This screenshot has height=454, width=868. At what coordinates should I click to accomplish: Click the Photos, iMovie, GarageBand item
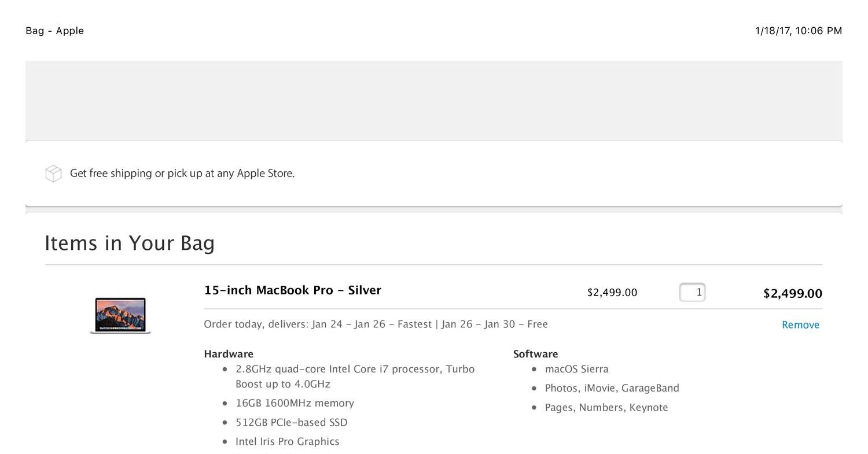point(612,387)
